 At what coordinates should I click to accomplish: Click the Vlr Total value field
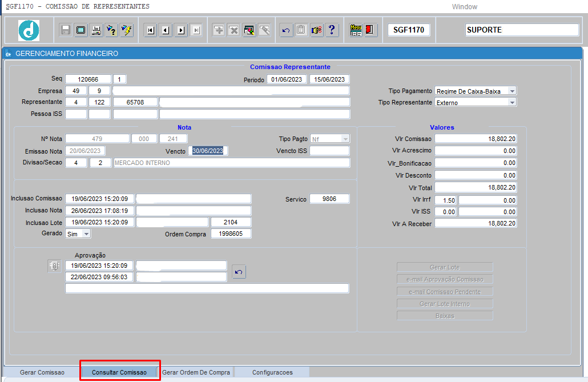click(476, 187)
